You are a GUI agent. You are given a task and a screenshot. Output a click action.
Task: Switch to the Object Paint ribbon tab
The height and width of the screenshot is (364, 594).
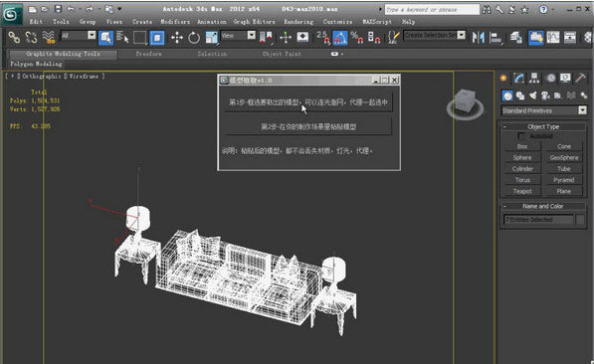click(282, 54)
